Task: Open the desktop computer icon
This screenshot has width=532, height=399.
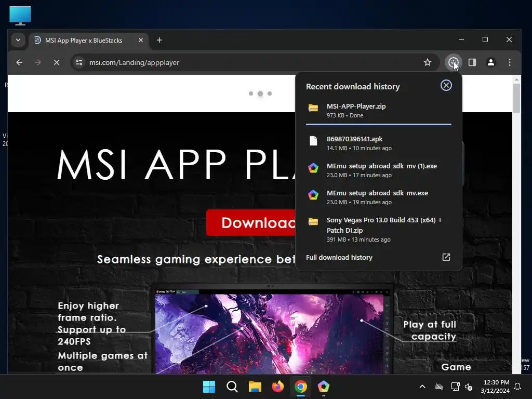Action: 20,16
